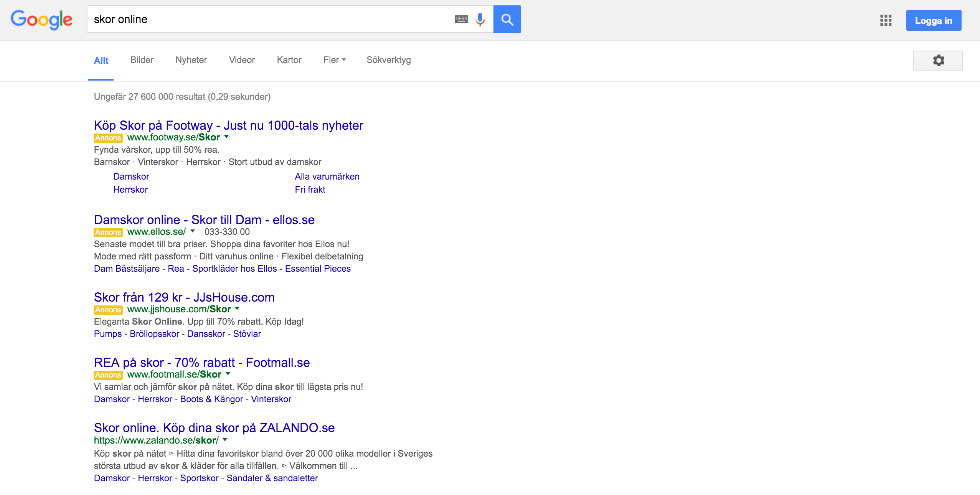Click Annons badge on Ellos ad

click(108, 232)
